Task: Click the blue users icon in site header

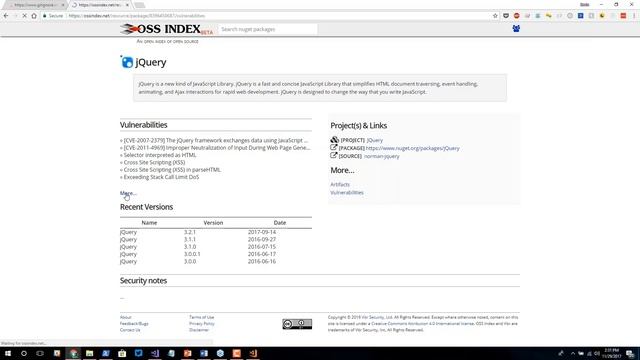Action: point(516,29)
